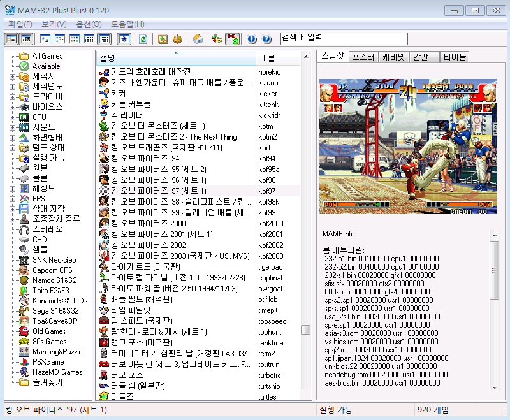
Task: Select the 타임 파일럿 game row text
Action: [x=131, y=310]
